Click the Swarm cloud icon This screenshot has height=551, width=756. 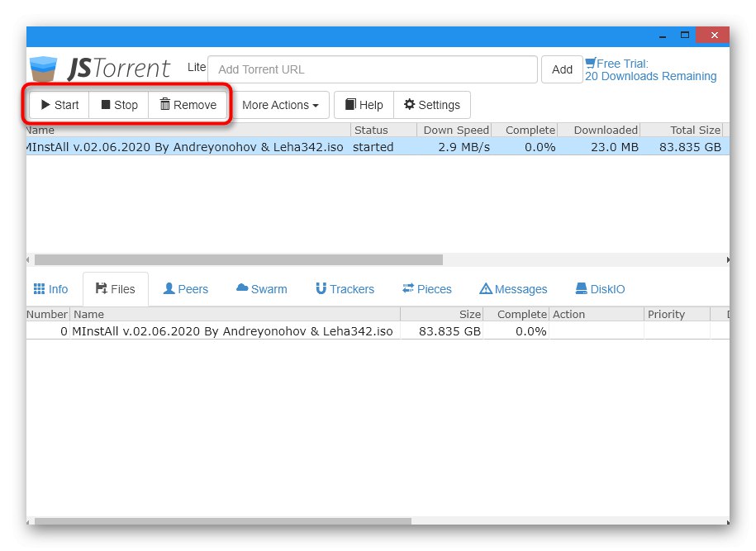[243, 289]
